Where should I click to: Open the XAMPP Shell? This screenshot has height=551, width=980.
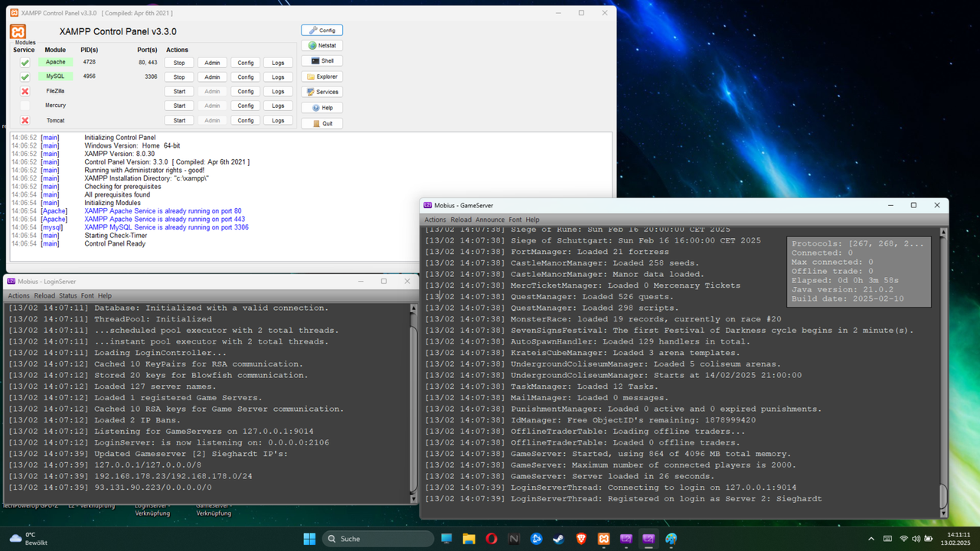[321, 60]
